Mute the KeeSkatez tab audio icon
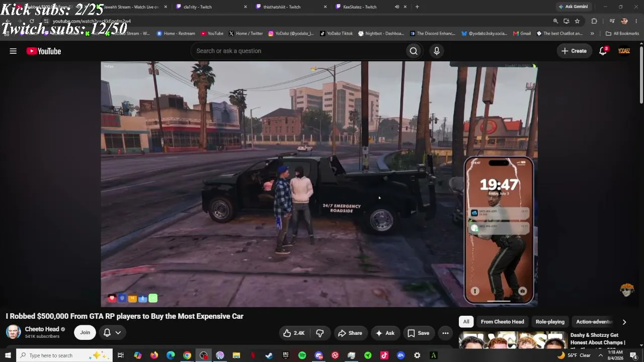Viewport: 644px width, 362px height. [397, 7]
